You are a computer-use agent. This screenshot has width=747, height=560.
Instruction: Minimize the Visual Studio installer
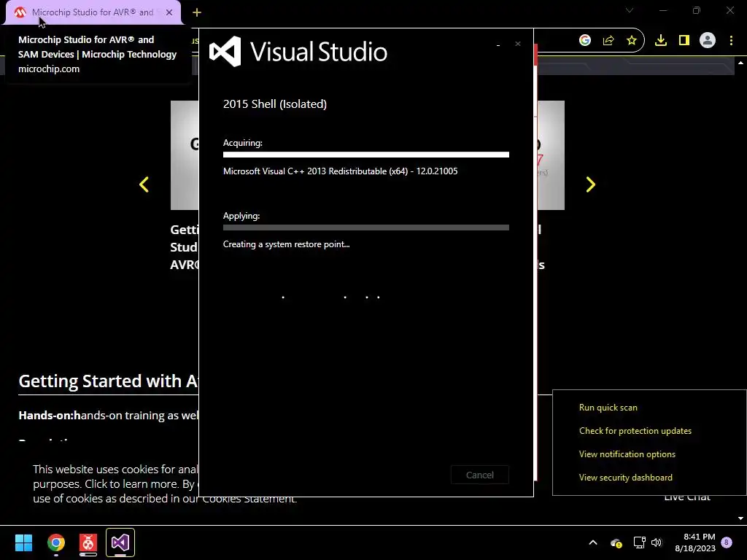click(498, 44)
